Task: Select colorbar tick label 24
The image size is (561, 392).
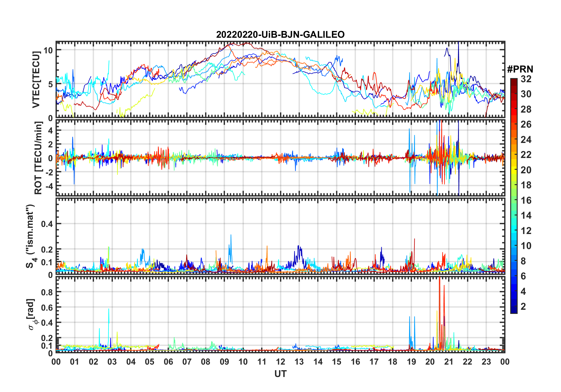Action: [x=526, y=140]
